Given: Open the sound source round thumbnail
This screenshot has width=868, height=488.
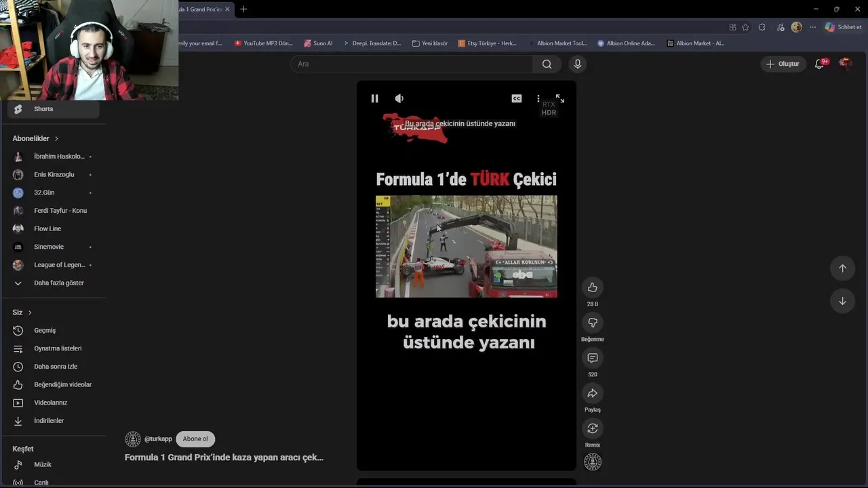Looking at the screenshot, I should tap(593, 462).
